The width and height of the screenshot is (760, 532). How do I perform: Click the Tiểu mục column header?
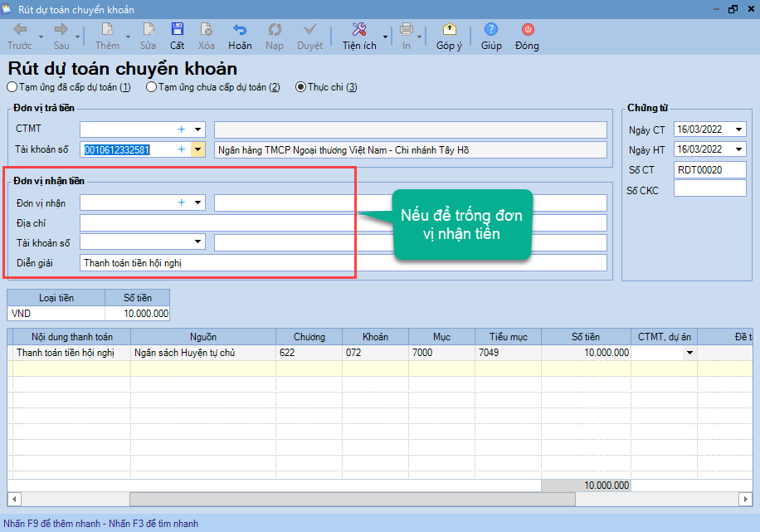point(508,337)
